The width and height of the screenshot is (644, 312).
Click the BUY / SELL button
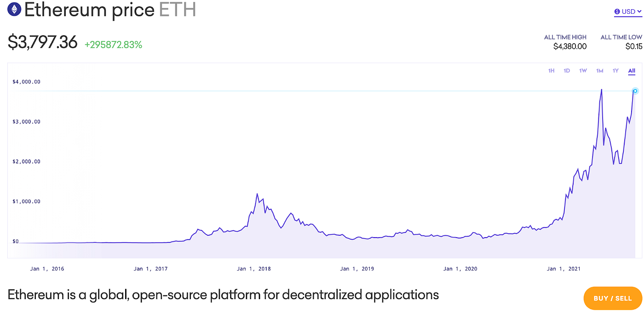[x=612, y=298]
